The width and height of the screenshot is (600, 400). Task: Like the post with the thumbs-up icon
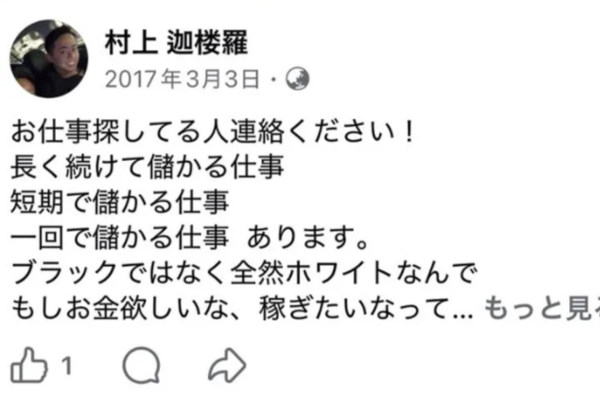[29, 365]
